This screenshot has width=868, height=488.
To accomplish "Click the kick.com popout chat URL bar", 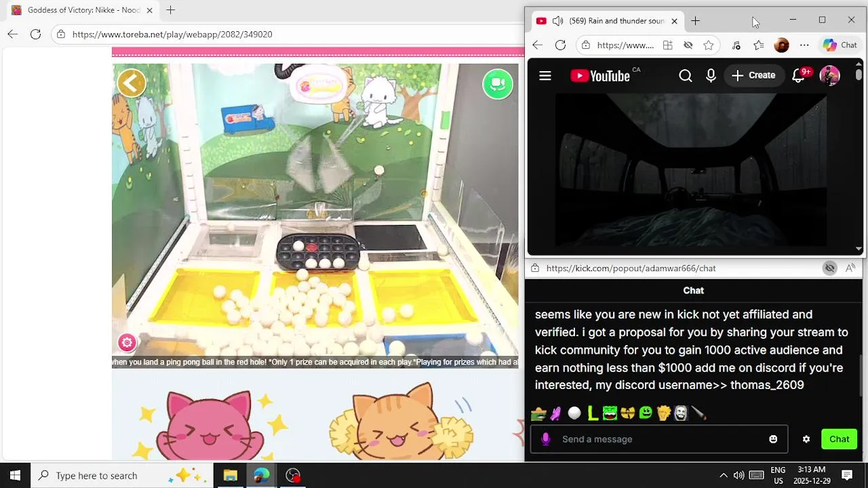I will coord(631,268).
